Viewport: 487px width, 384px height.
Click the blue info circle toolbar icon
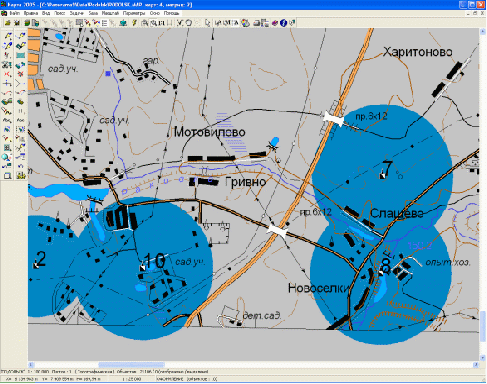[283, 23]
